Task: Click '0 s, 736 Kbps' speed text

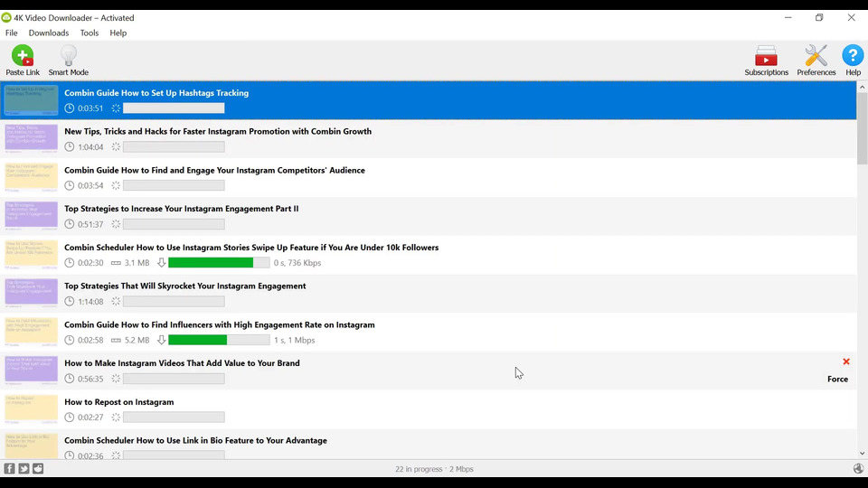Action: point(297,263)
